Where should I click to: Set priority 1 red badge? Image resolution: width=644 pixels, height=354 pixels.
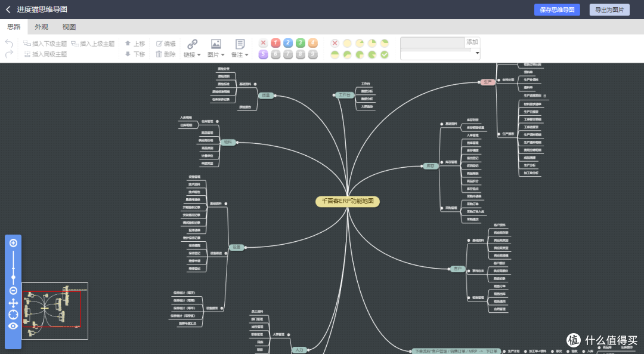(x=275, y=43)
